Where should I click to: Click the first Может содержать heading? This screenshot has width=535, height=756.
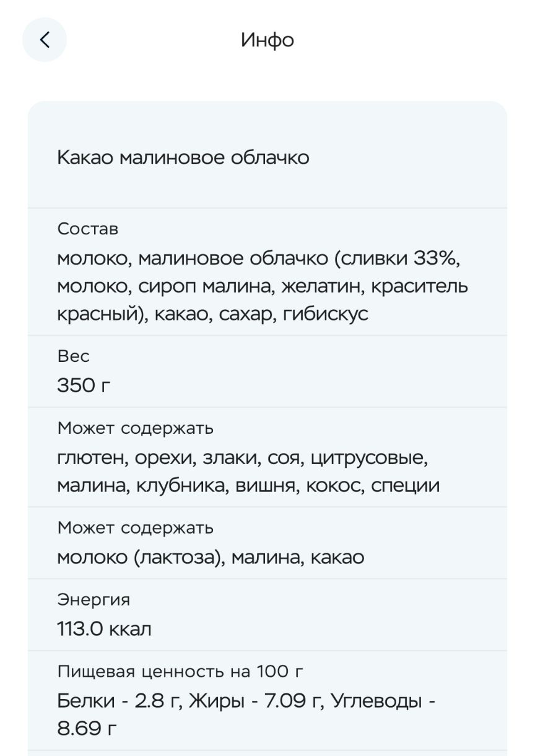click(136, 428)
